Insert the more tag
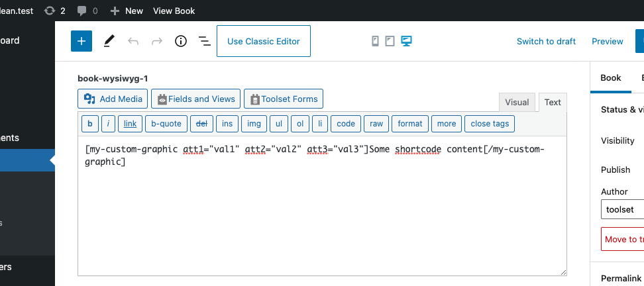Viewport: 644px width, 286px height. pos(447,124)
